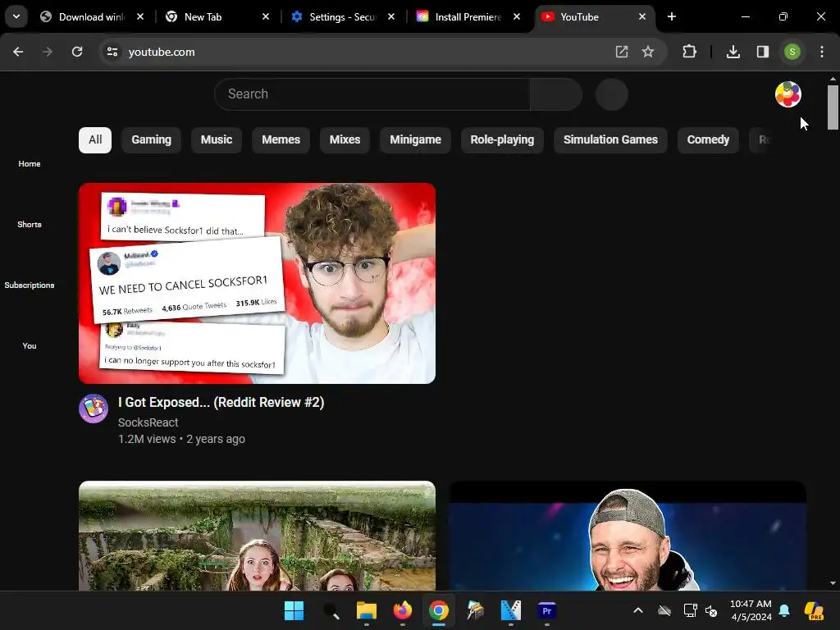Open a new browser tab with plus
840x630 pixels.
click(671, 16)
